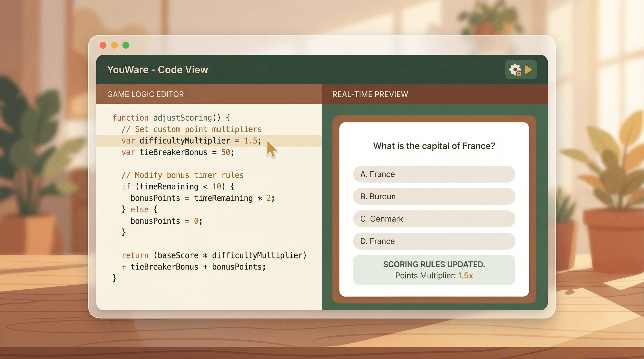Image resolution: width=644 pixels, height=359 pixels.
Task: Select the REAL-TIME PREVIEW panel header
Action: click(435, 94)
